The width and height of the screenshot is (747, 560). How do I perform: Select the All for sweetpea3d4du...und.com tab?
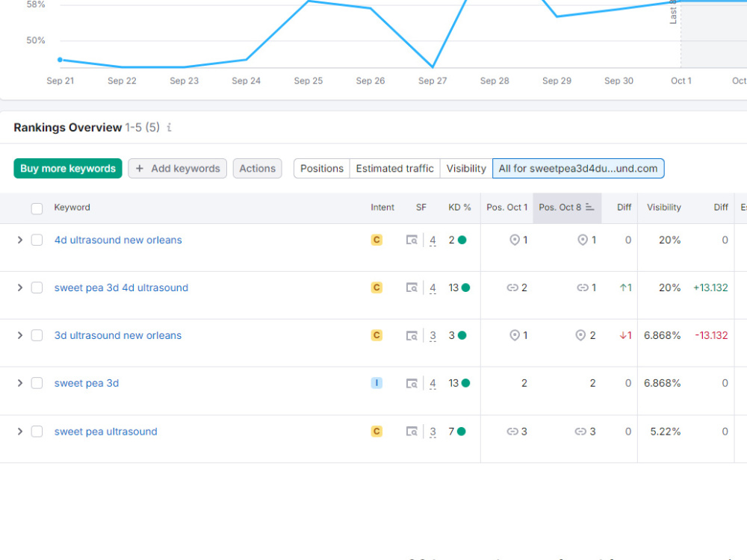tap(578, 169)
